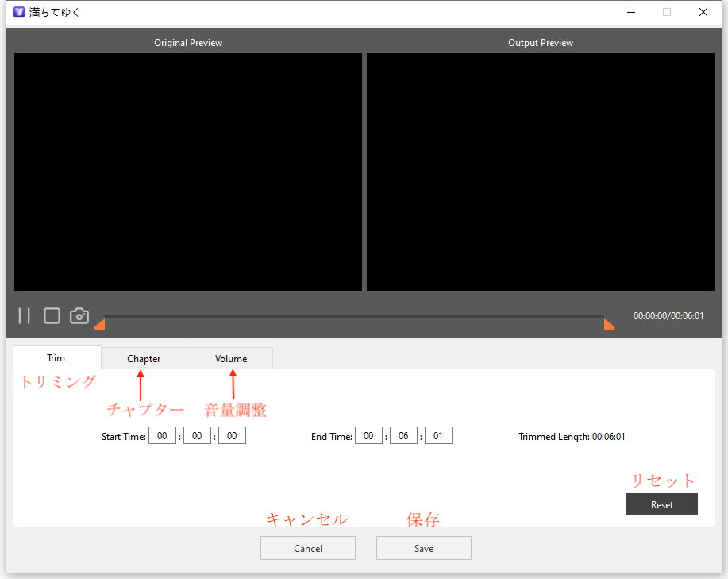Click the Start Time seconds field

(x=232, y=436)
